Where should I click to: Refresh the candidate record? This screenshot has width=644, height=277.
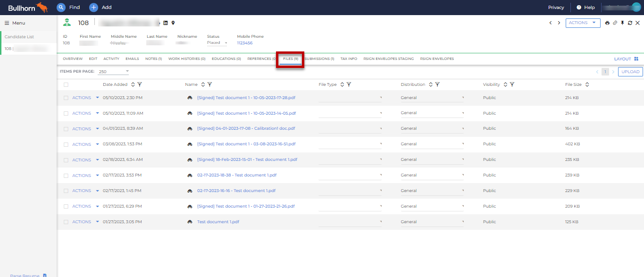click(630, 23)
